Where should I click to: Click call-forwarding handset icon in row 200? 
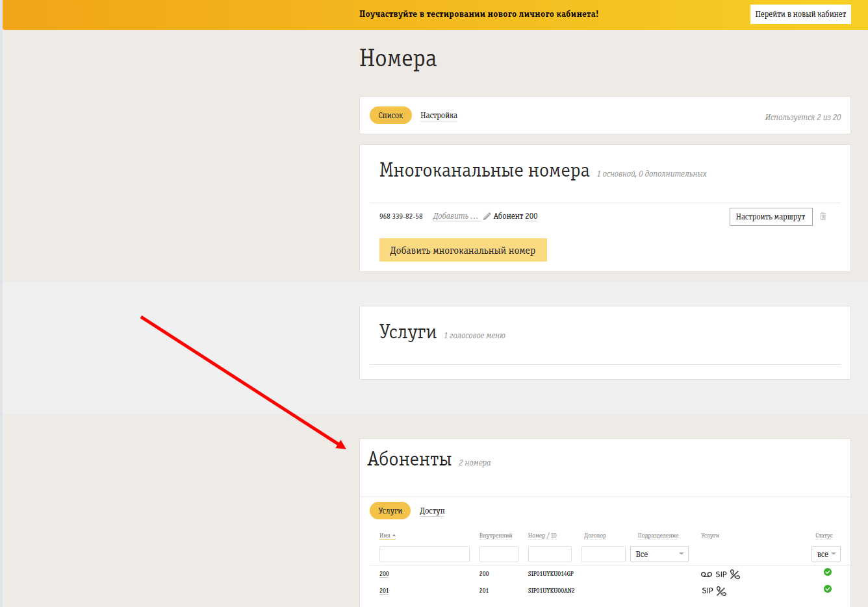click(x=735, y=575)
